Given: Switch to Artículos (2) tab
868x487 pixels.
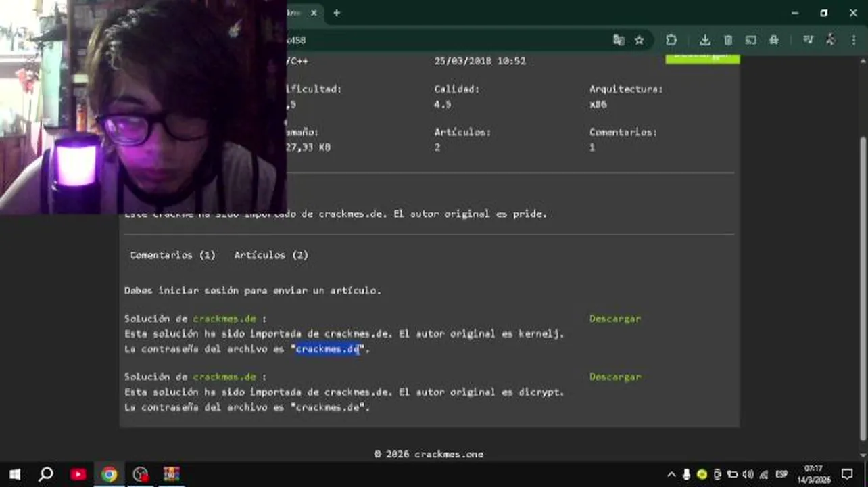Looking at the screenshot, I should tap(271, 255).
